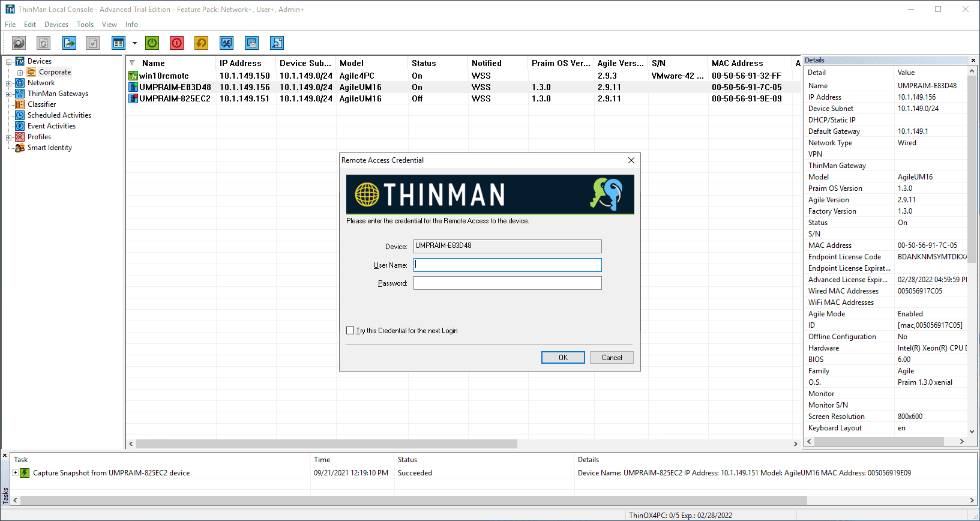980x521 pixels.
Task: Open the Edit menu
Action: pos(30,25)
